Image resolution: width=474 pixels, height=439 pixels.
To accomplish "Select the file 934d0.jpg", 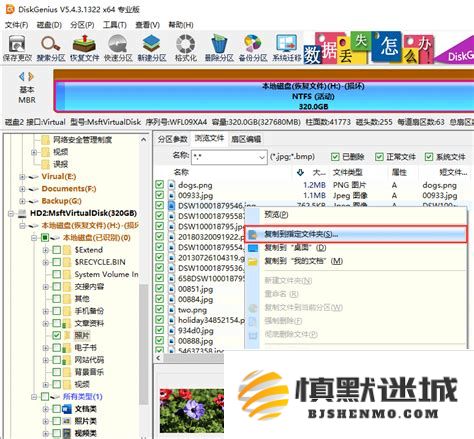I will 196,330.
